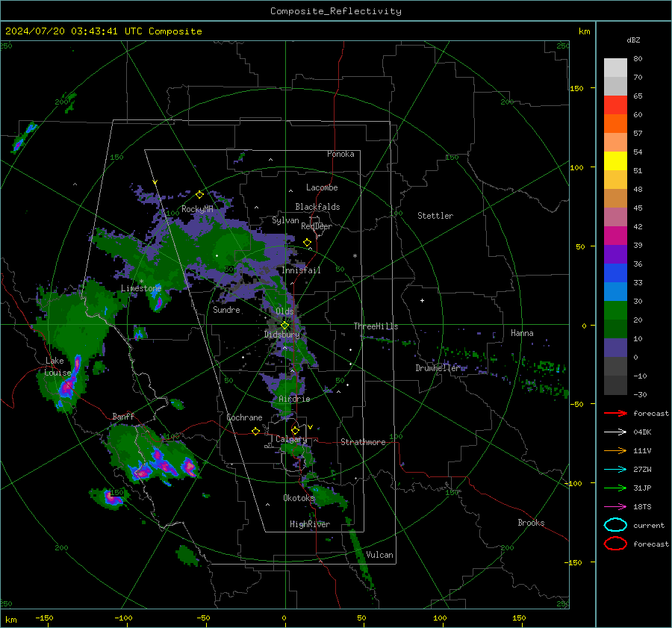Click the white 04DK arrow legend icon
The width and height of the screenshot is (672, 628).
pos(615,432)
